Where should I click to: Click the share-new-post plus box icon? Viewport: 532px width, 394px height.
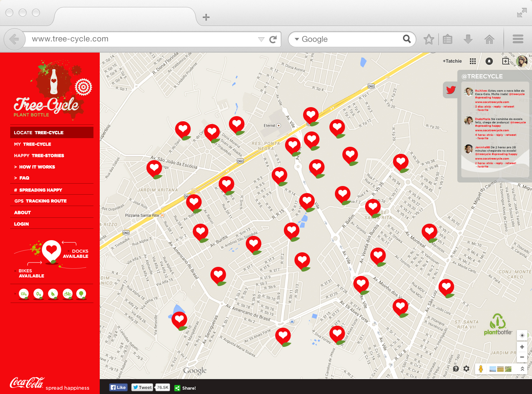(506, 61)
